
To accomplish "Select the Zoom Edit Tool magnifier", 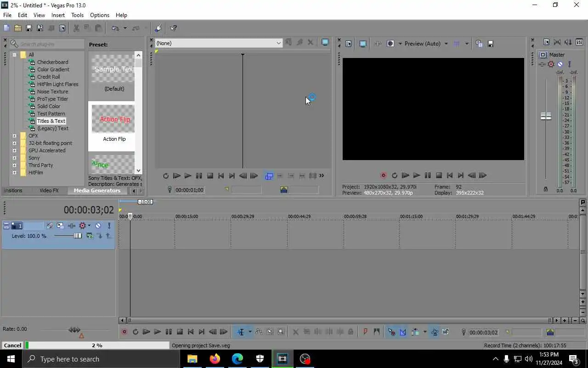I will pyautogui.click(x=281, y=332).
